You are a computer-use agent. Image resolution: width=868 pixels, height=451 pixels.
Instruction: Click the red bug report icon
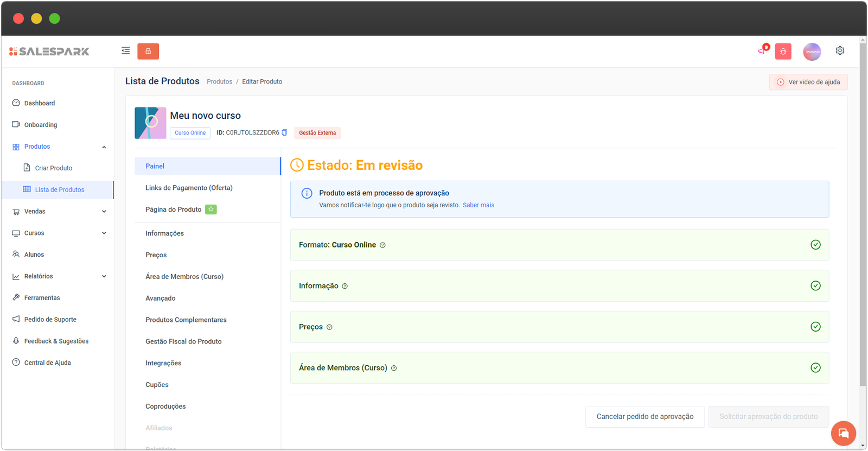(783, 52)
